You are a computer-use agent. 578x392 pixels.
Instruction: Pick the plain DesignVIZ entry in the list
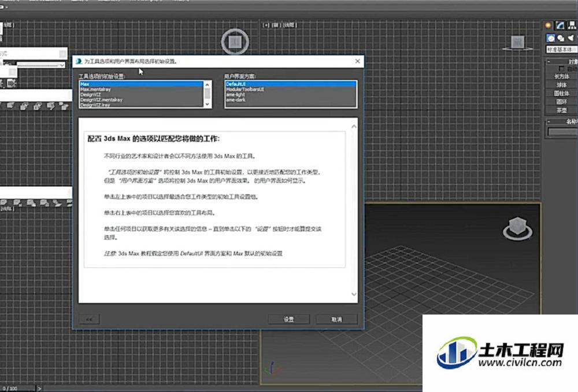tap(141, 94)
